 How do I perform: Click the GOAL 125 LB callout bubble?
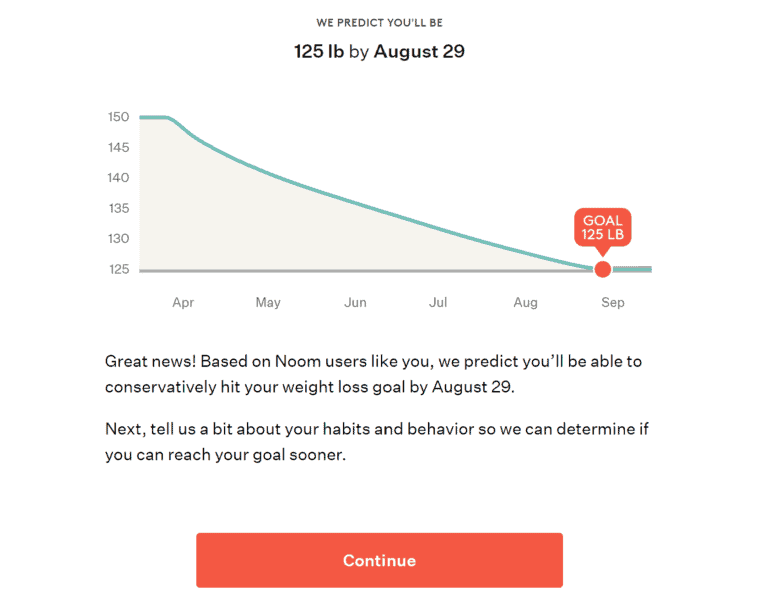click(x=602, y=228)
